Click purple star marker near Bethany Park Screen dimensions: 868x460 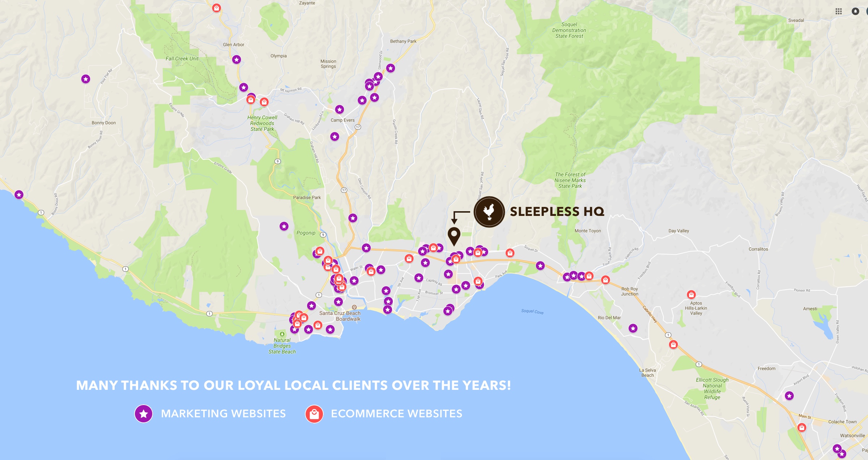pyautogui.click(x=390, y=68)
